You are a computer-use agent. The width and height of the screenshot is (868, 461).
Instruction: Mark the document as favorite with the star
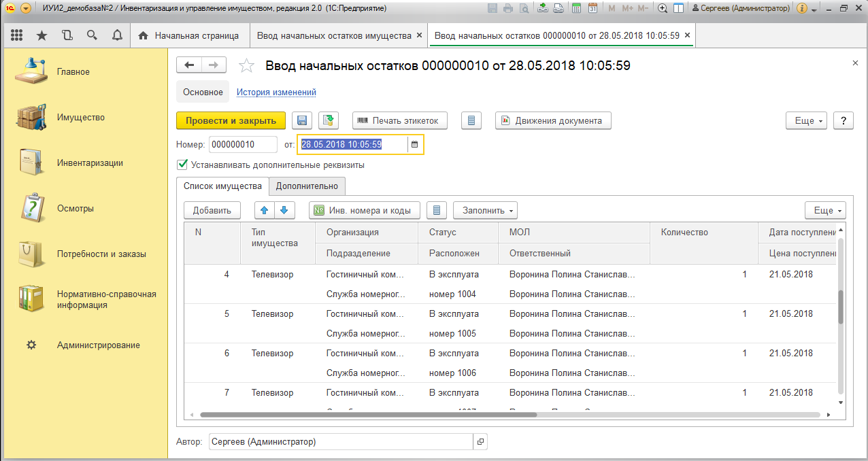246,65
